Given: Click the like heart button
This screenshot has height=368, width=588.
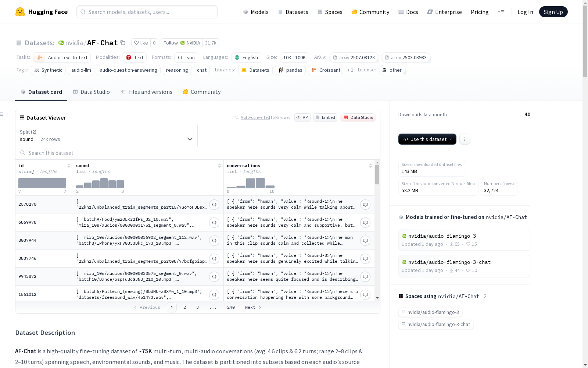Looking at the screenshot, I should [141, 43].
